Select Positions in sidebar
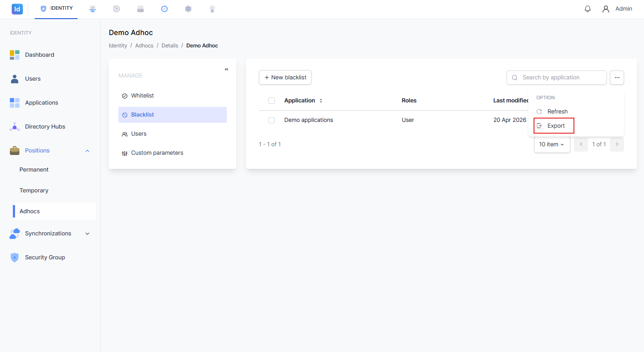The height and width of the screenshot is (352, 644). point(37,151)
